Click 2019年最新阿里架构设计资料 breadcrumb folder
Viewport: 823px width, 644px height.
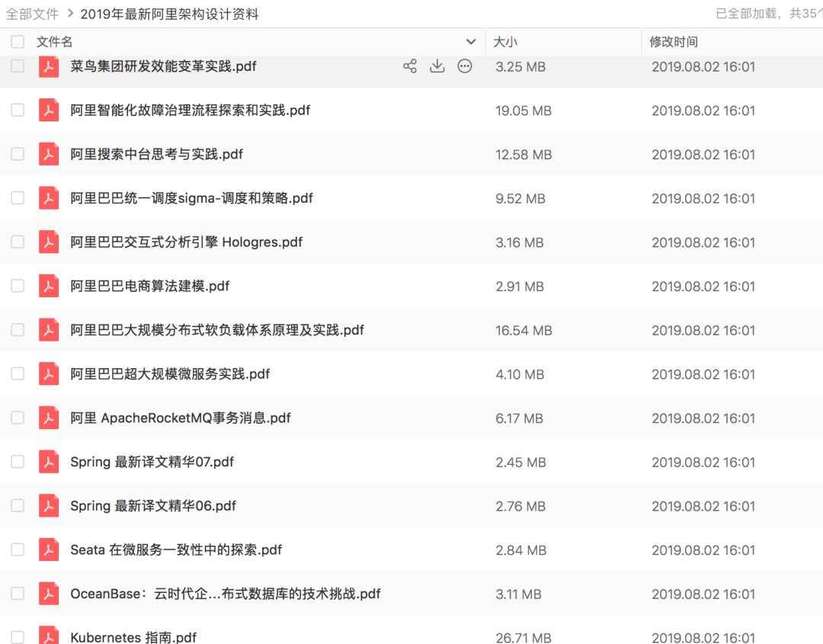[x=169, y=14]
